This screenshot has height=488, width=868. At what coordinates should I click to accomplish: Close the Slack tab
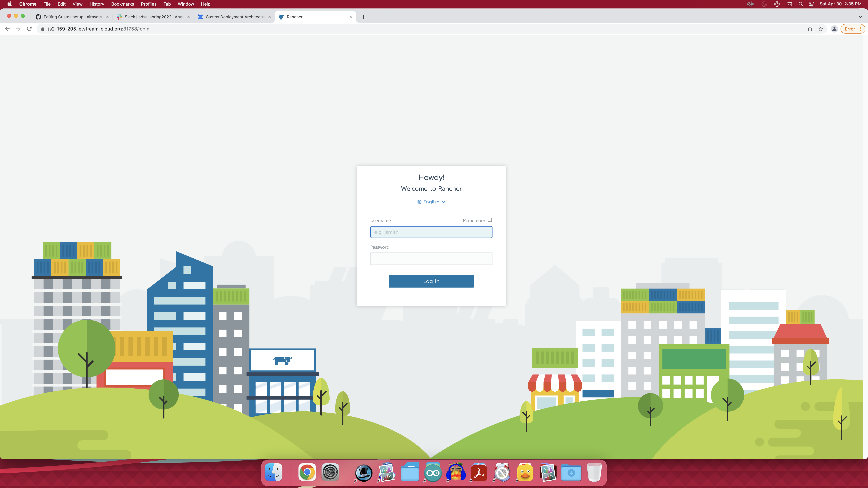click(188, 17)
